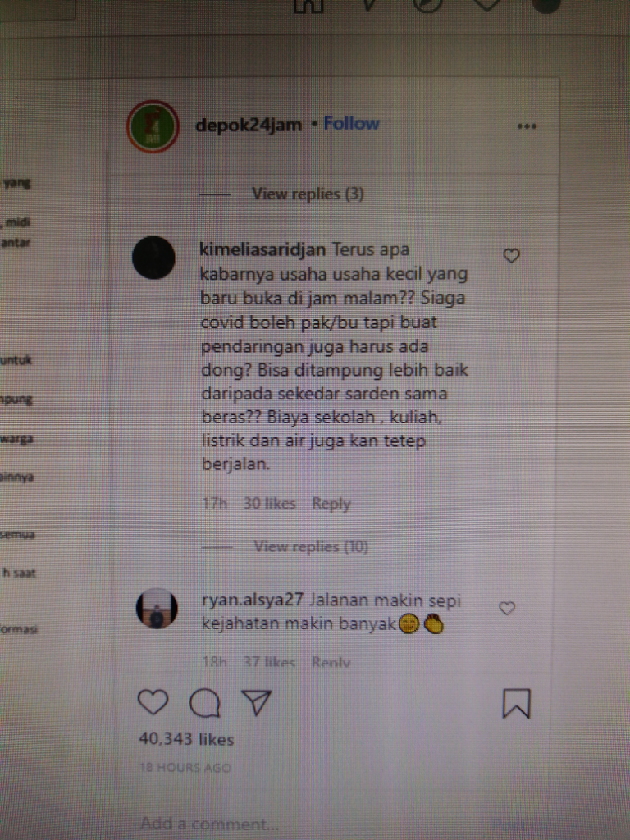The width and height of the screenshot is (630, 840).
Task: Save post with bookmark icon
Action: point(517,703)
